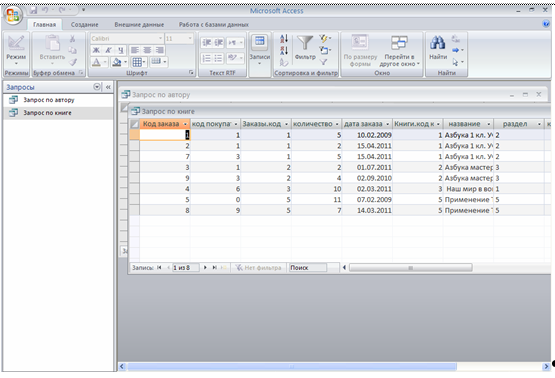Click the numbered list icon in Текст RTF

(x=206, y=58)
